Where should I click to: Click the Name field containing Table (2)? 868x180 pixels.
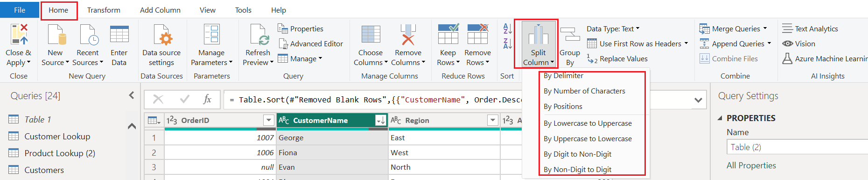pyautogui.click(x=797, y=147)
